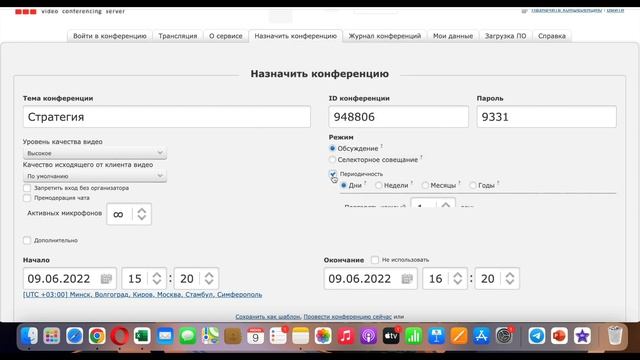Open Notes from the dock

click(x=301, y=336)
